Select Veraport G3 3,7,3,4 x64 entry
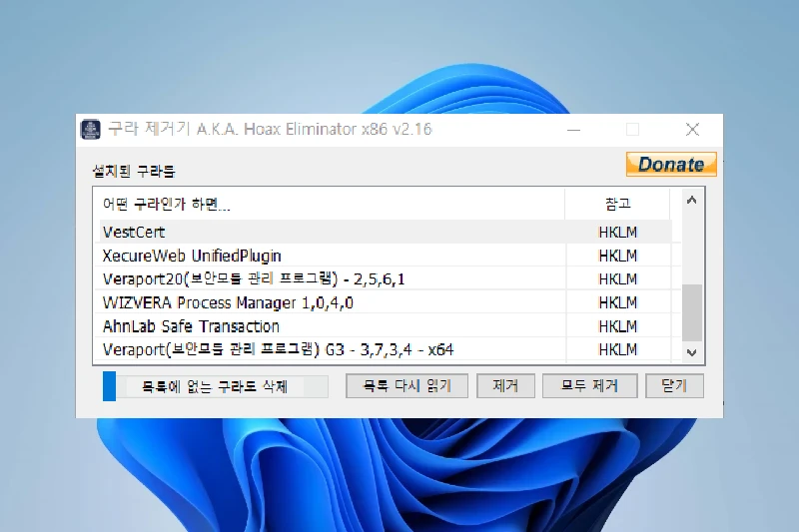This screenshot has width=799, height=532. [386, 349]
